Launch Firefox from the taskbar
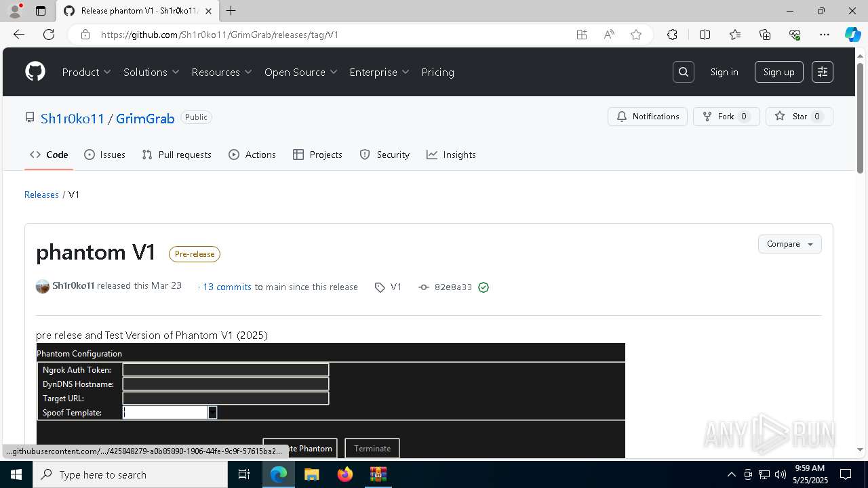This screenshot has width=868, height=488. (345, 474)
